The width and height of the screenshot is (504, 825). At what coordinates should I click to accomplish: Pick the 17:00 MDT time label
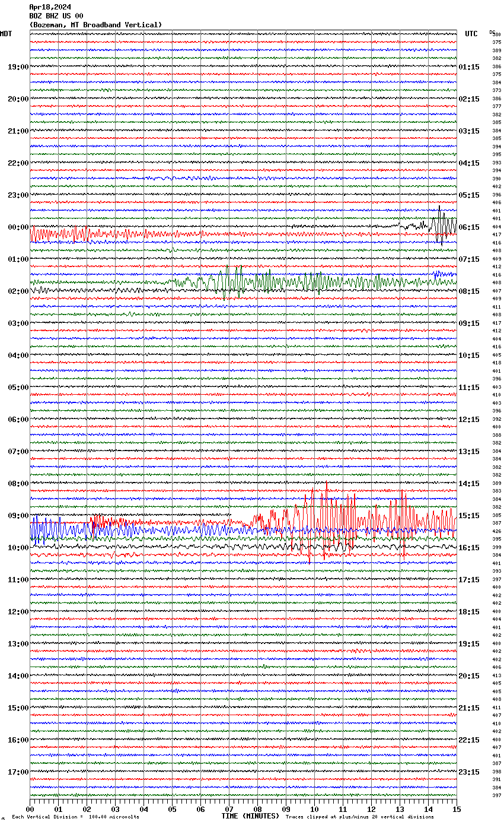[x=18, y=772]
